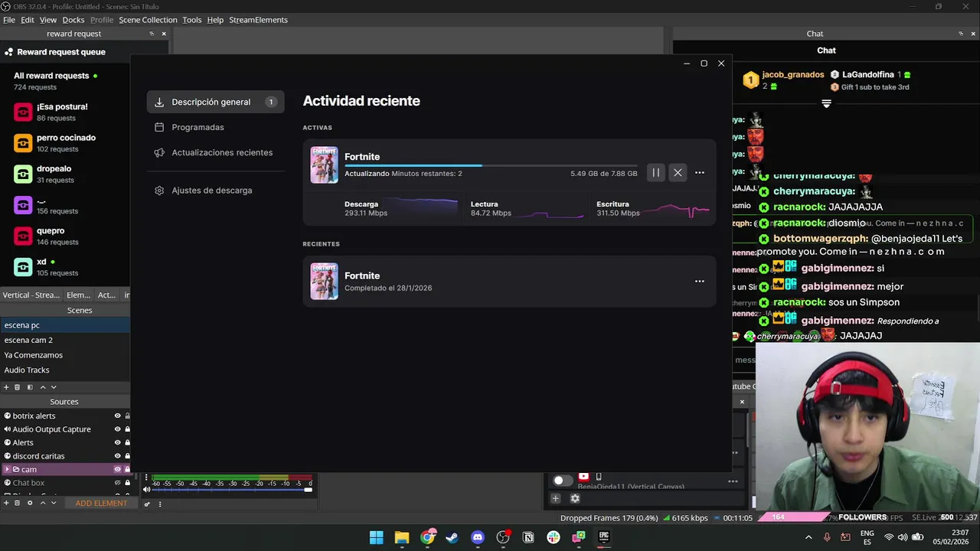Select Descripción general section

point(215,102)
